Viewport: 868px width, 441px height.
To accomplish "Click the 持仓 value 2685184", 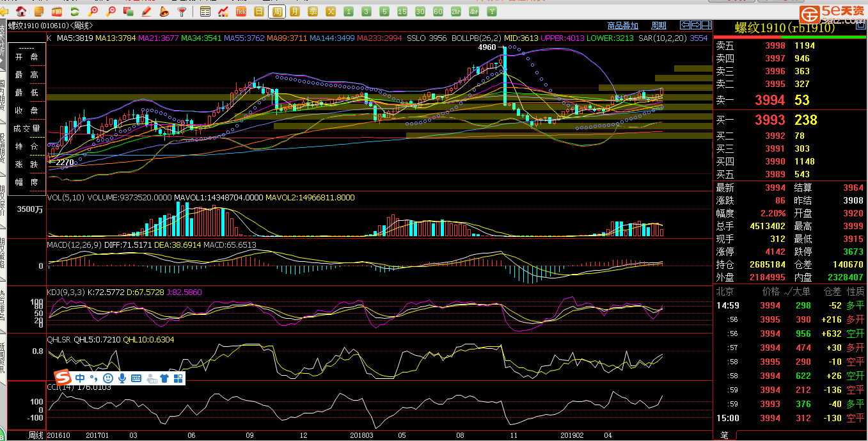I will click(768, 264).
